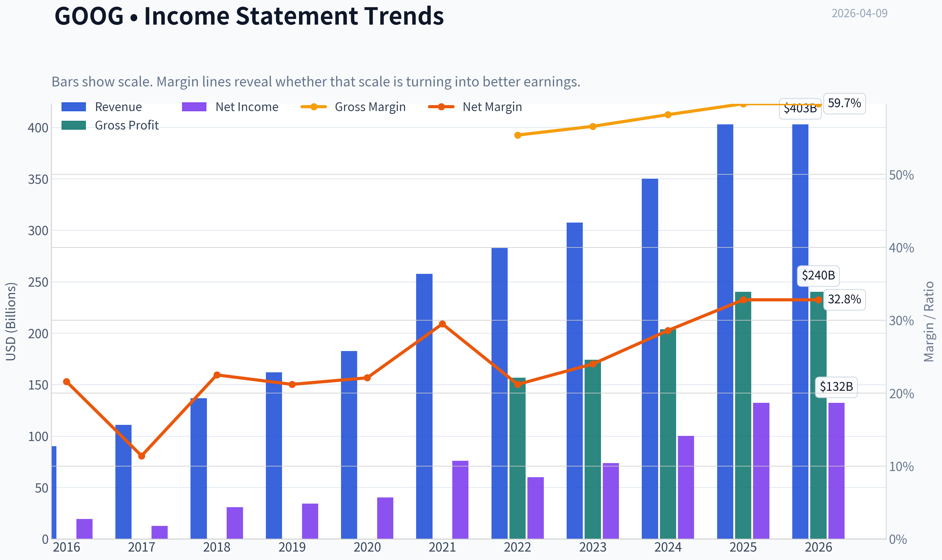Click the 2026 x-axis year label

(x=818, y=547)
